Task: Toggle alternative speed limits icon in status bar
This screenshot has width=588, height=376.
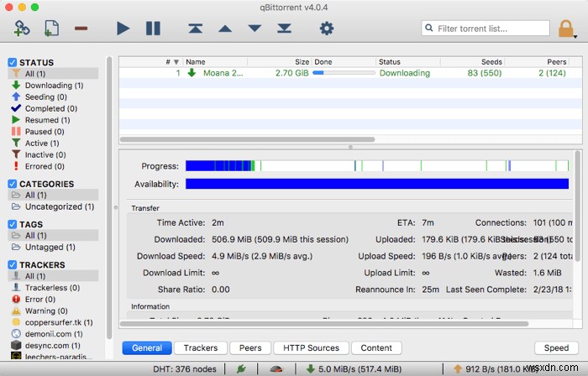Action: click(x=276, y=369)
